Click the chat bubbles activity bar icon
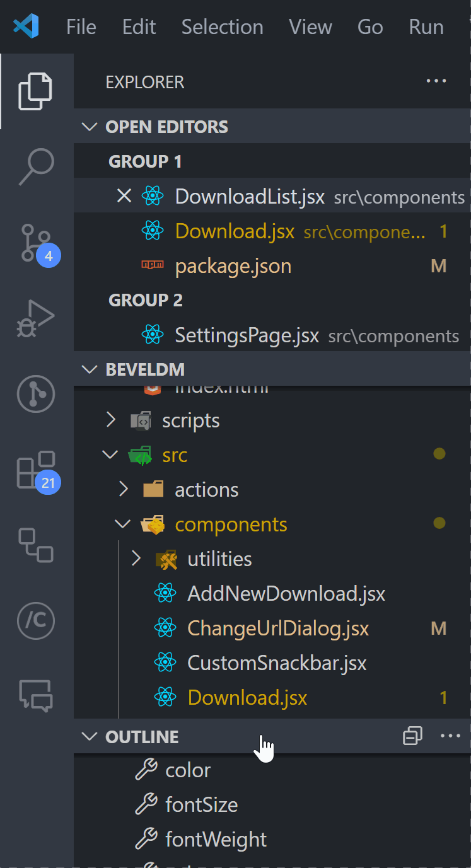The image size is (471, 868). (36, 696)
